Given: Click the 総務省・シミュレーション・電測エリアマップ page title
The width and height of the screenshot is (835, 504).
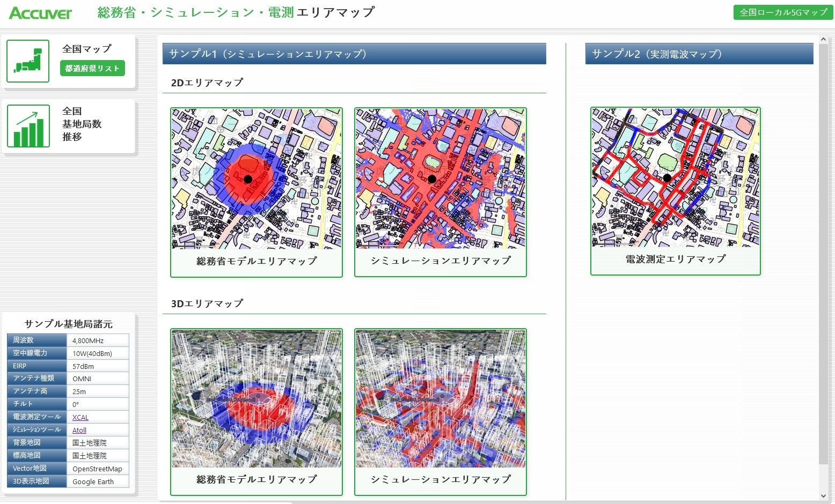Looking at the screenshot, I should 236,12.
